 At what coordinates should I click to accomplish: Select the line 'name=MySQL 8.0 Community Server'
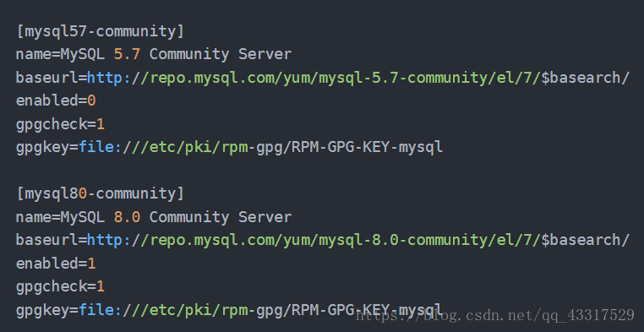pyautogui.click(x=154, y=216)
